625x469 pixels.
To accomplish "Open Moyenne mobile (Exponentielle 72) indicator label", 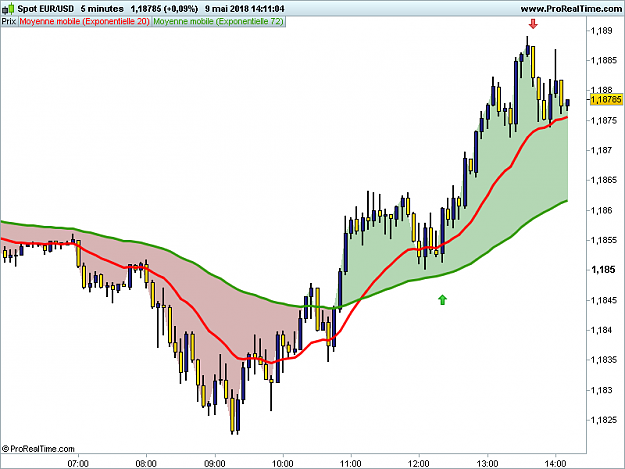I will point(218,21).
